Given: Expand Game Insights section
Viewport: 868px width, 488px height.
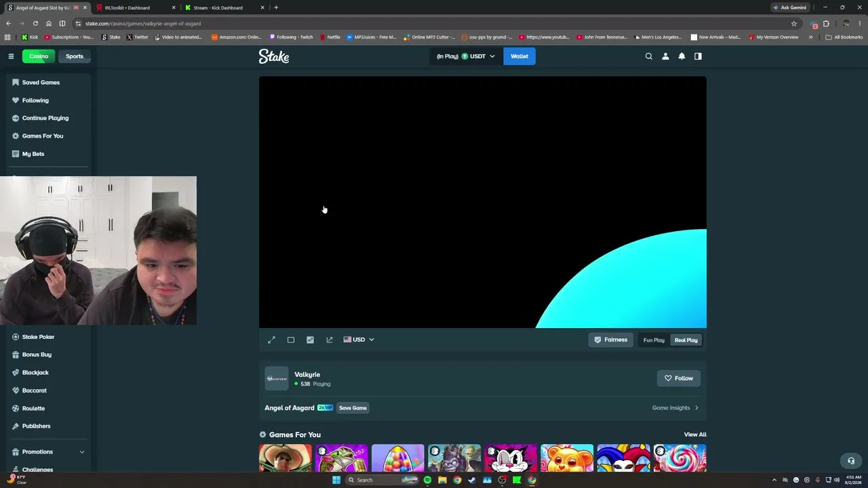Looking at the screenshot, I should coord(675,408).
